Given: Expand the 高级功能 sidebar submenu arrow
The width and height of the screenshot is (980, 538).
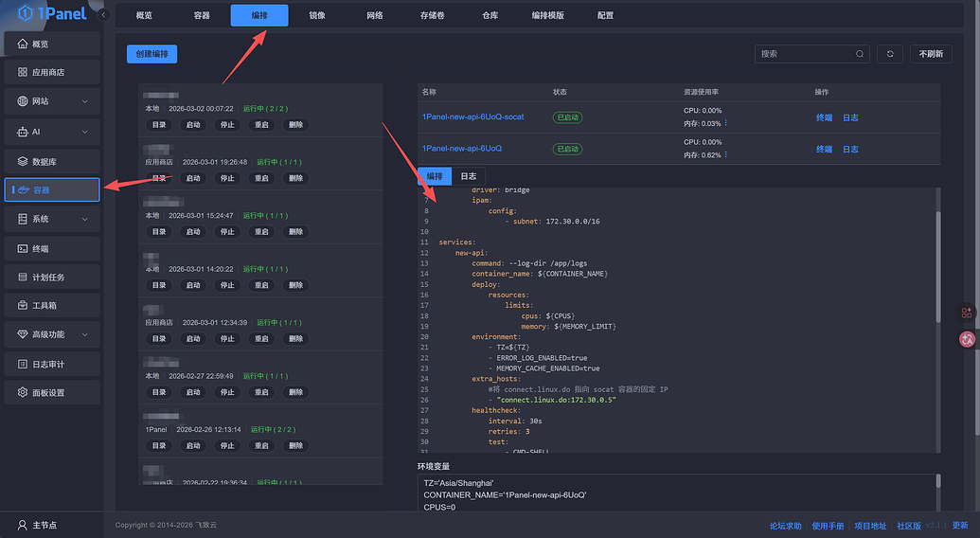Looking at the screenshot, I should click(85, 335).
